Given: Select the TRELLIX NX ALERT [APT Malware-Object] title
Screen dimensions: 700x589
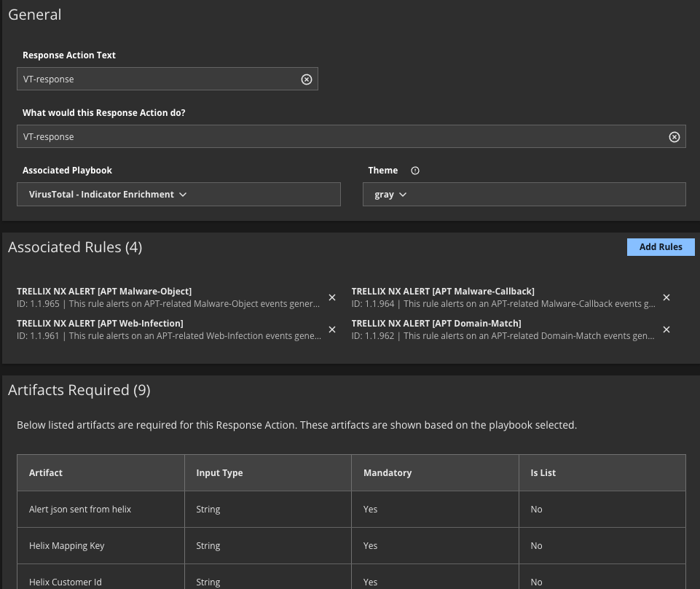Looking at the screenshot, I should tap(104, 292).
